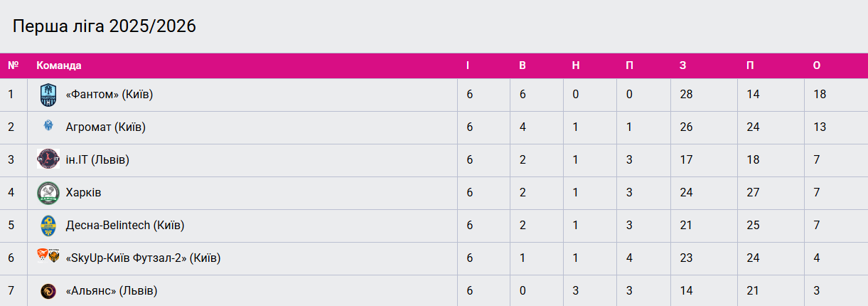Open the «Фантом» (Київ) team name
Viewport: 868px width, 306px height.
pyautogui.click(x=109, y=95)
